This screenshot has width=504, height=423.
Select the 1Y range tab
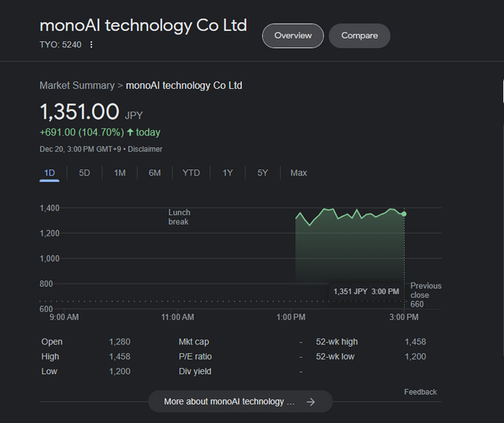click(228, 173)
